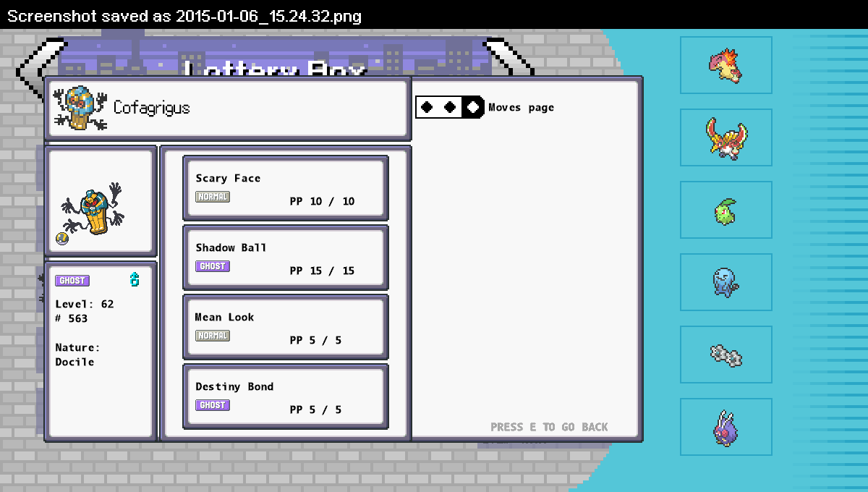Image resolution: width=868 pixels, height=492 pixels.
Task: Click the 'Press E to go back' text
Action: 549,427
